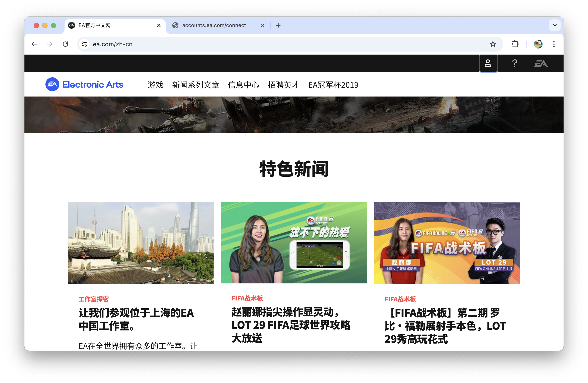The width and height of the screenshot is (588, 383).
Task: Click the Electronic Arts logo
Action: (x=84, y=84)
